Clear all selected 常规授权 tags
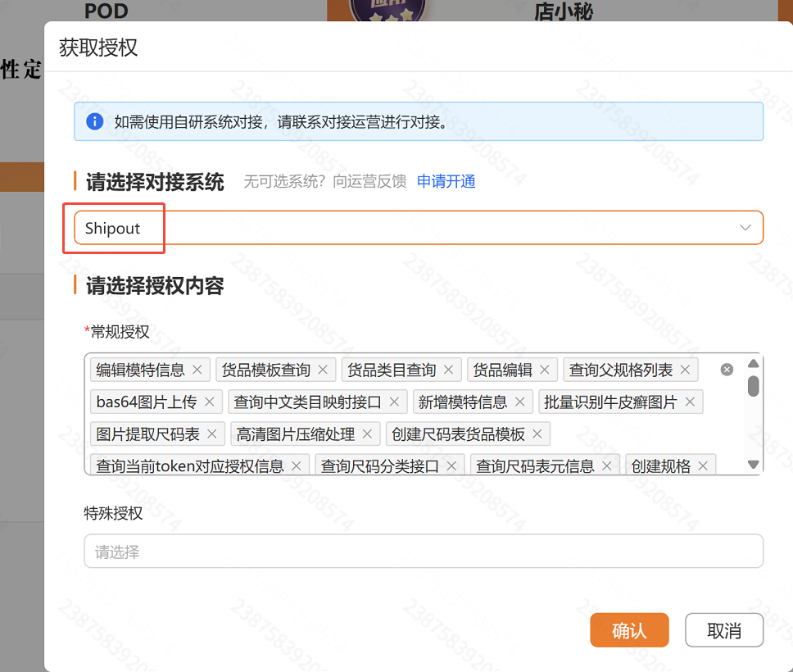Viewport: 793px width, 672px height. pos(727,370)
